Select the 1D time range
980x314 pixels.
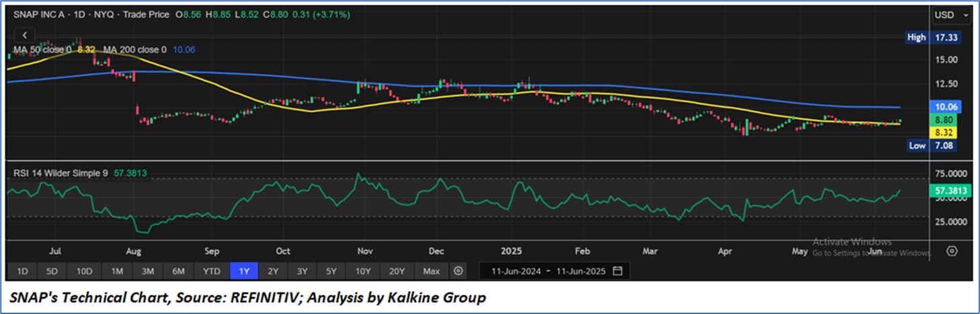22,271
